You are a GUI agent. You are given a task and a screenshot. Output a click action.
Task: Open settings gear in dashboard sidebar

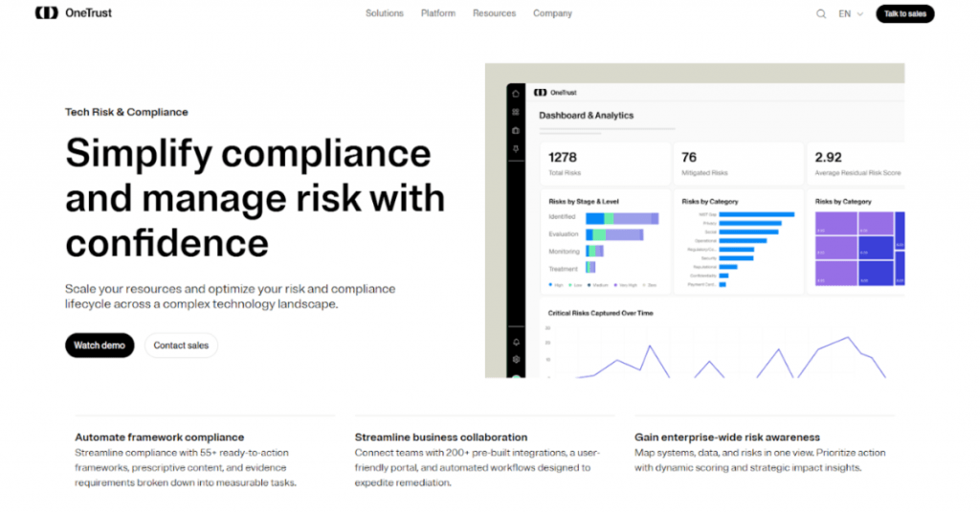(x=516, y=359)
